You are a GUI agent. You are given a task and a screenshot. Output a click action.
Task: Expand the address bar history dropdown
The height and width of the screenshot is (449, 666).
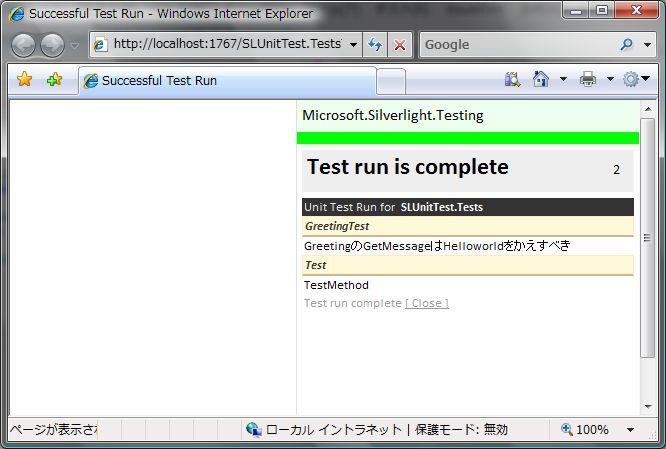pos(353,44)
